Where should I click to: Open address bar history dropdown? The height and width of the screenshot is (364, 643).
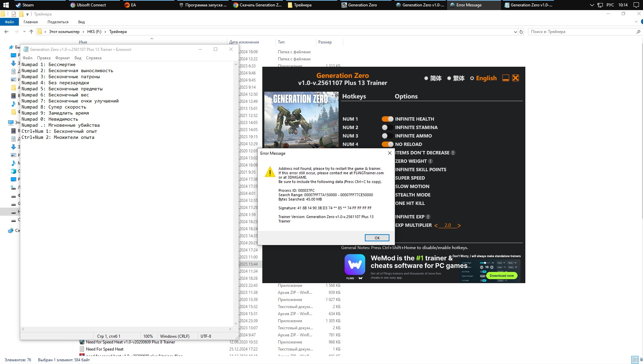[x=515, y=32]
